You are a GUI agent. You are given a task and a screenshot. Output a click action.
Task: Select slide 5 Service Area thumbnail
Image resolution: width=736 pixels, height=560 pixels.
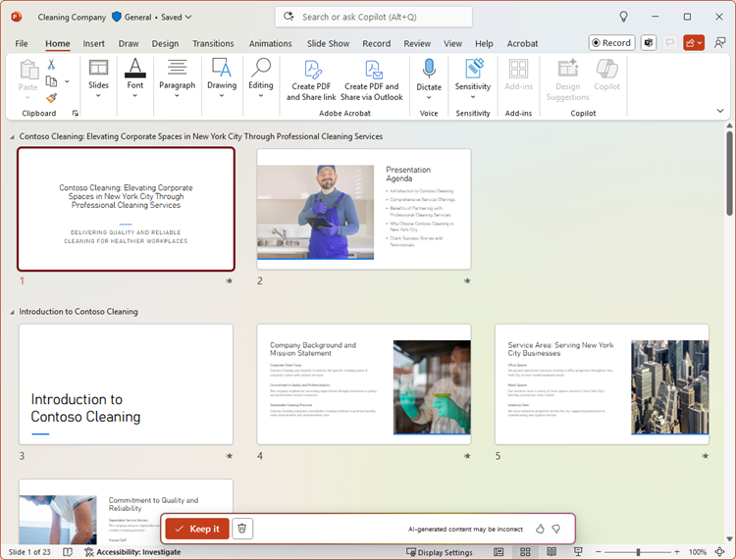click(602, 384)
